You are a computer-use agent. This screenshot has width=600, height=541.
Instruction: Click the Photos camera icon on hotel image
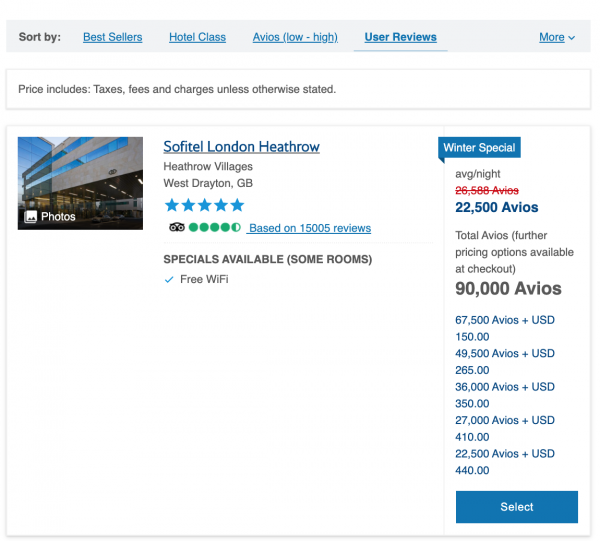point(31,216)
